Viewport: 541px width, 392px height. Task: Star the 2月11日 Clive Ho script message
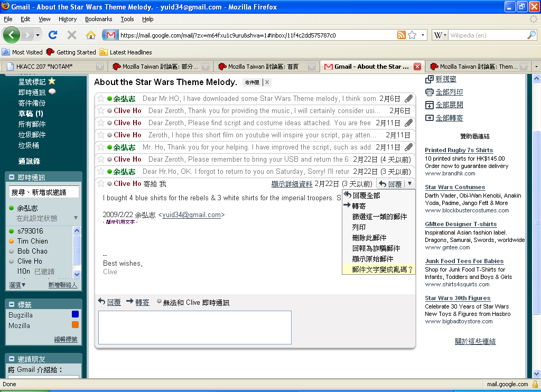point(101,123)
